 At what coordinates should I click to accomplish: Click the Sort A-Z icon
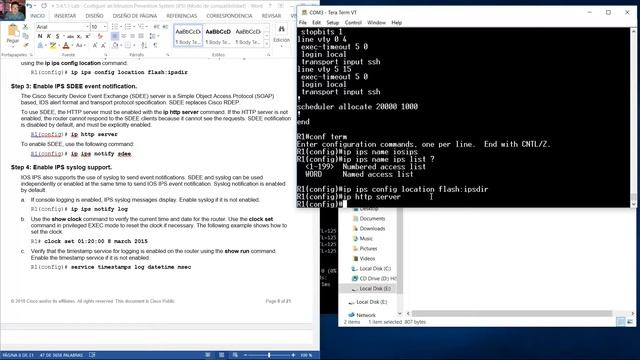(x=144, y=45)
